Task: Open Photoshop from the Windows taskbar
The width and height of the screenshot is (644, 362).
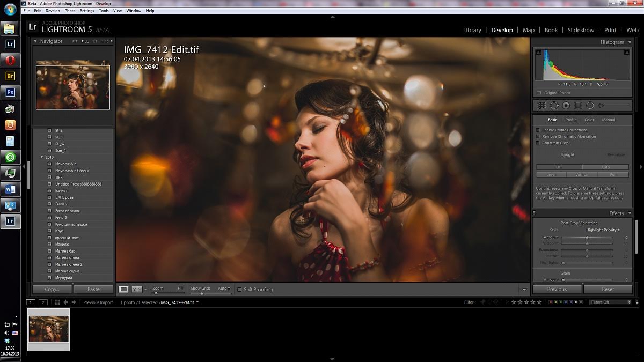Action: coord(10,92)
